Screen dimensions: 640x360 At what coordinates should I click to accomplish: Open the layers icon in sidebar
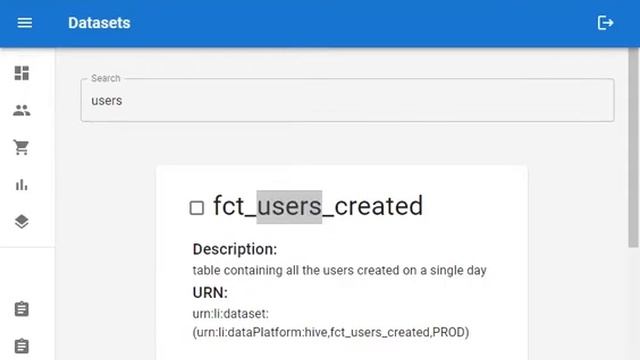click(x=22, y=222)
